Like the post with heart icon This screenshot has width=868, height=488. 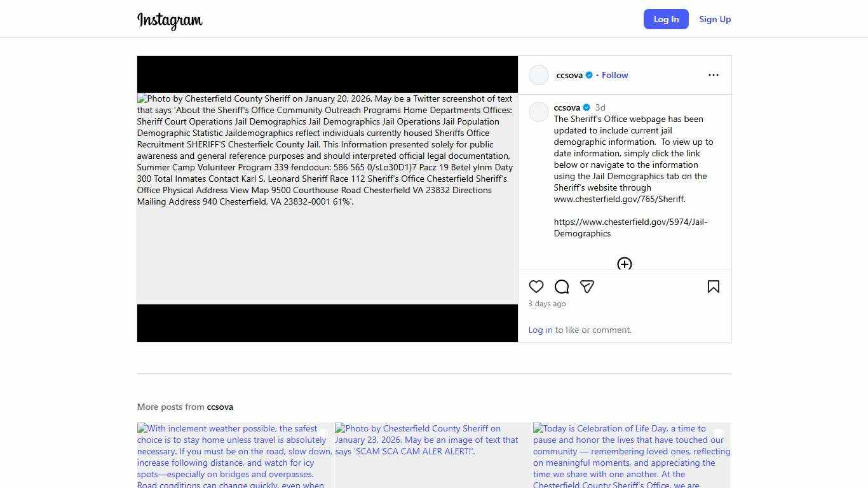pos(536,287)
